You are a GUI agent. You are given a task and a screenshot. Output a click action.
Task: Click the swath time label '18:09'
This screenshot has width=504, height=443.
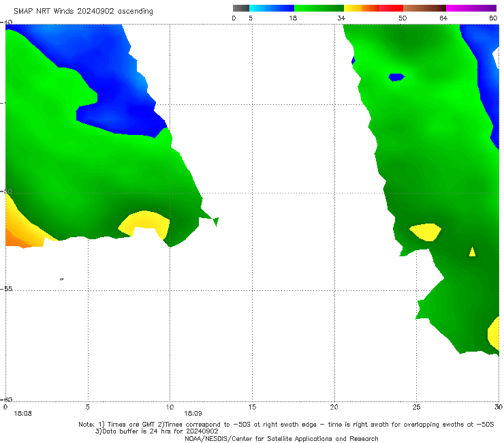[193, 414]
